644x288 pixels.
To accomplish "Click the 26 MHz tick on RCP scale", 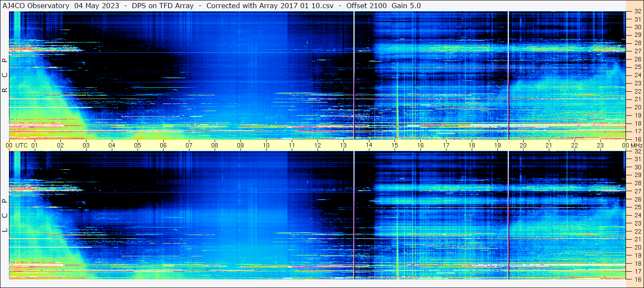I will point(637,59).
